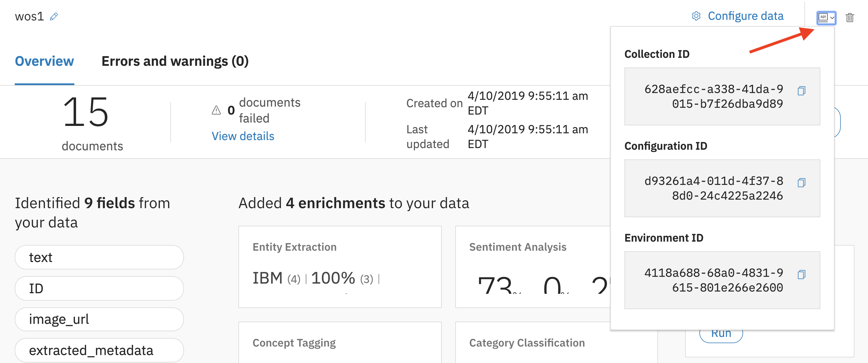Screen dimensions: 868x363
Task: Expand the collection ID dropdown panel
Action: (827, 17)
